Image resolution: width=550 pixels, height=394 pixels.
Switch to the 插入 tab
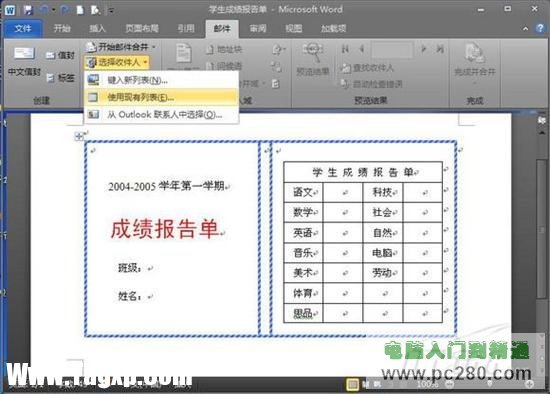[x=97, y=28]
